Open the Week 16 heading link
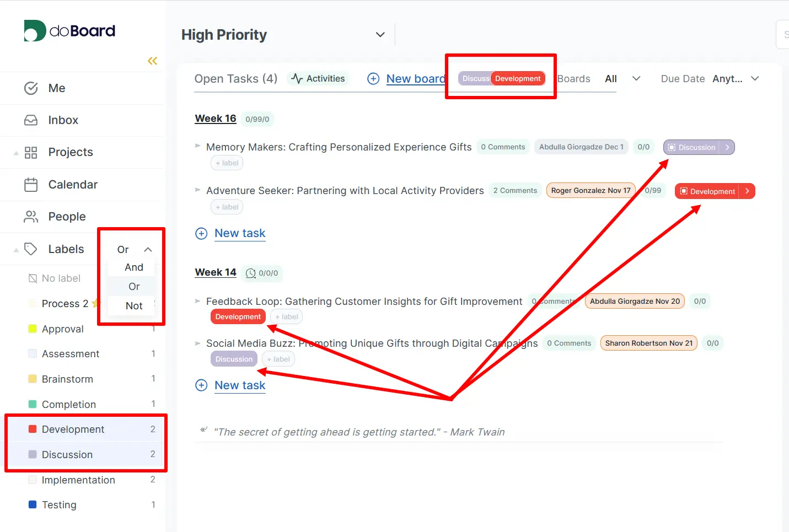This screenshot has width=789, height=532. (216, 119)
